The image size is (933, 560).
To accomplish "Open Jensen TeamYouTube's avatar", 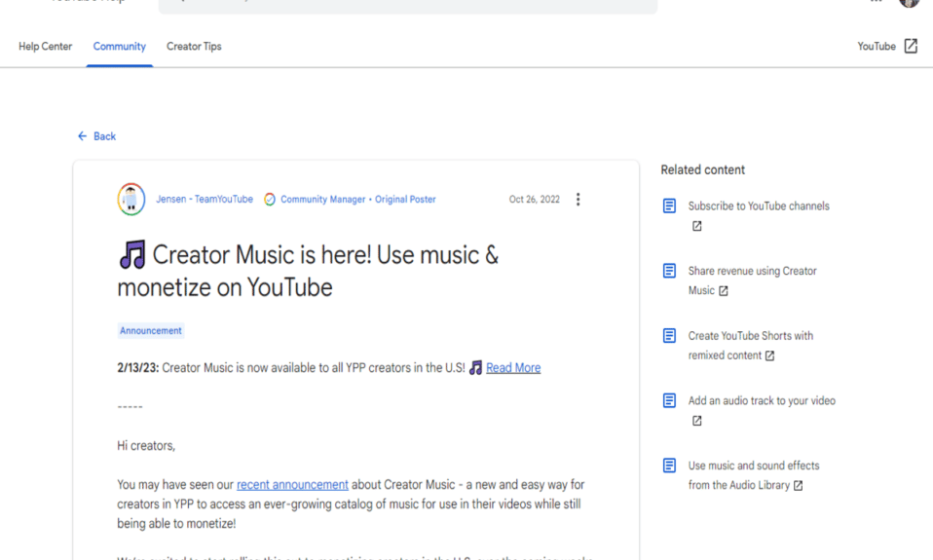I will tap(131, 199).
